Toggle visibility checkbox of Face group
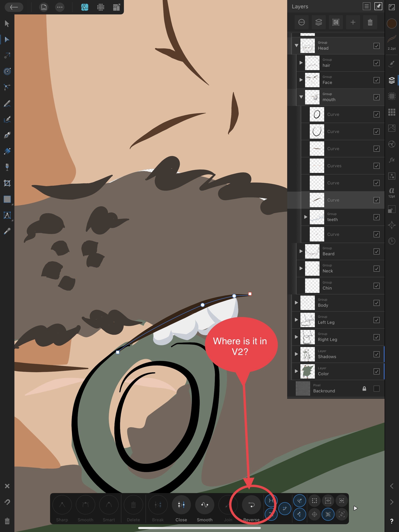This screenshot has height=532, width=399. pyautogui.click(x=376, y=80)
